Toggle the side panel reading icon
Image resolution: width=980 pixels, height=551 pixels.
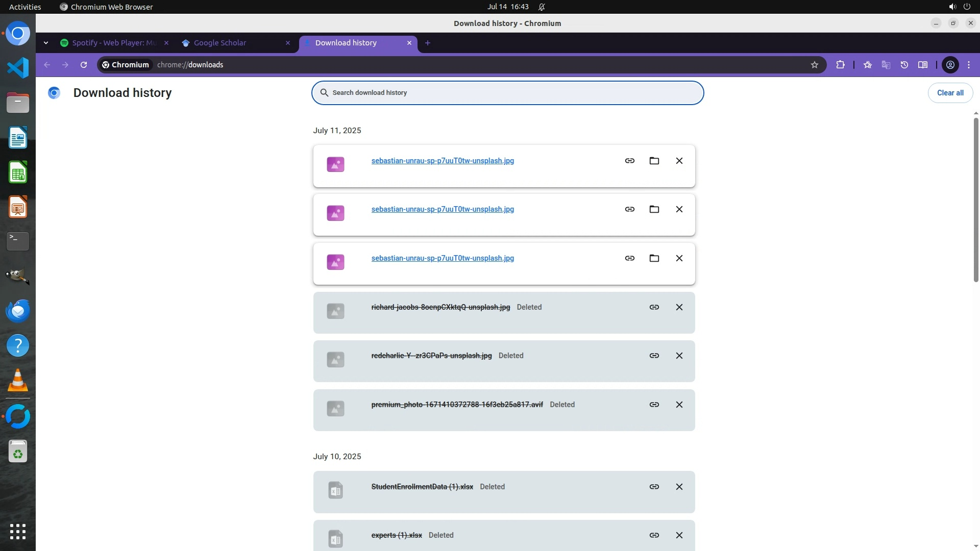pyautogui.click(x=922, y=65)
